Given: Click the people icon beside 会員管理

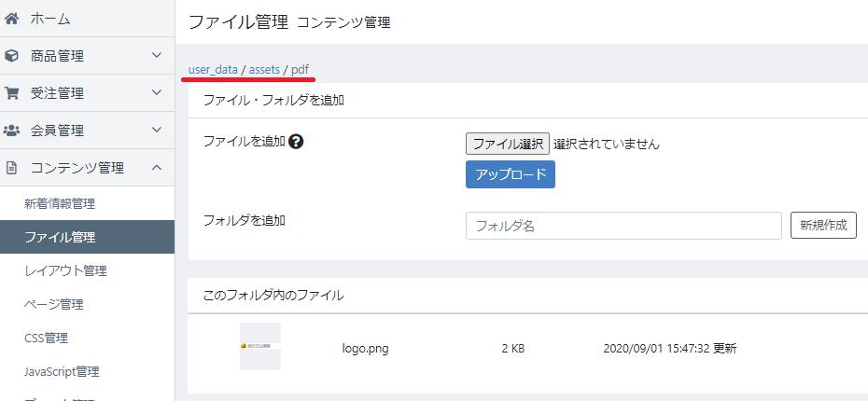Looking at the screenshot, I should (11, 131).
